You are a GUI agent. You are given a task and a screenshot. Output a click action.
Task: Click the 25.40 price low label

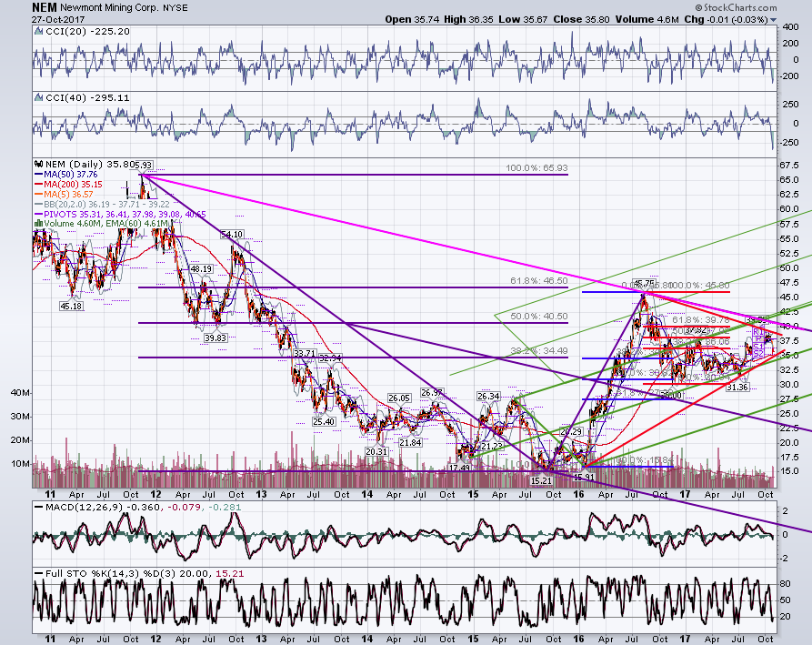click(x=323, y=422)
